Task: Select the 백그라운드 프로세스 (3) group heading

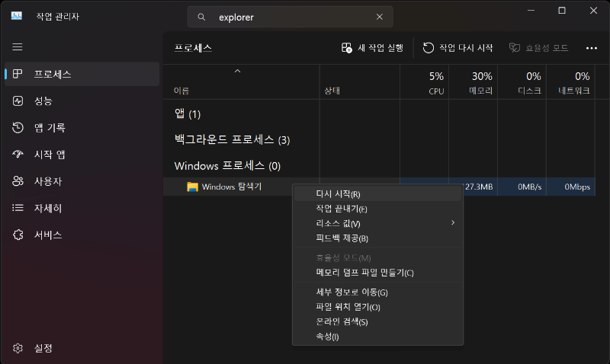Action: (x=233, y=139)
